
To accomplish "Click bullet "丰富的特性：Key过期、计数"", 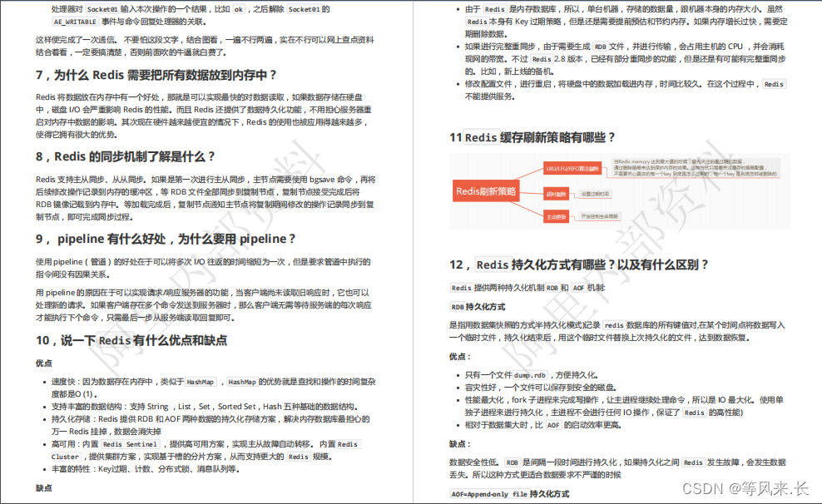I will tap(146, 469).
